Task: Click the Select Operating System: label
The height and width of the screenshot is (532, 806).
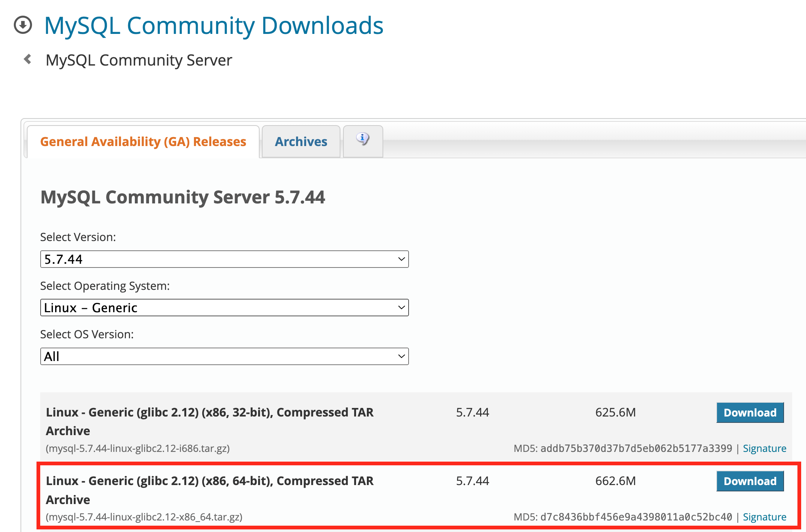Action: coord(105,286)
